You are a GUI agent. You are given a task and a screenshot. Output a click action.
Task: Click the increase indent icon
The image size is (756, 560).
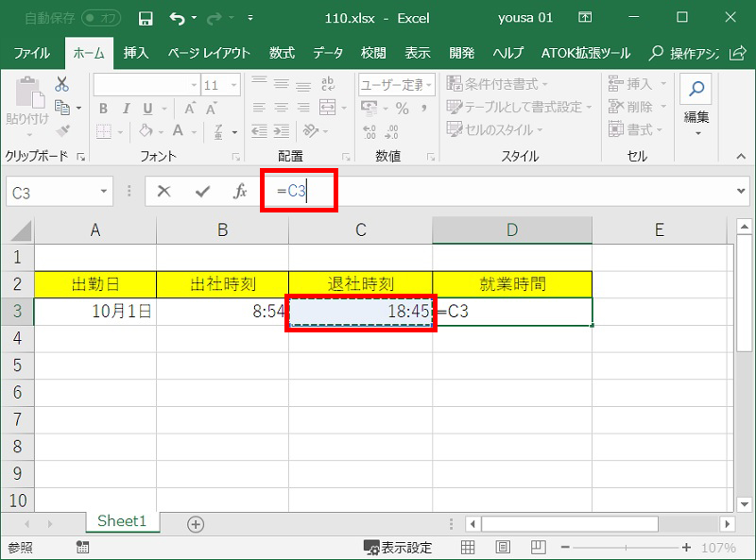(282, 130)
